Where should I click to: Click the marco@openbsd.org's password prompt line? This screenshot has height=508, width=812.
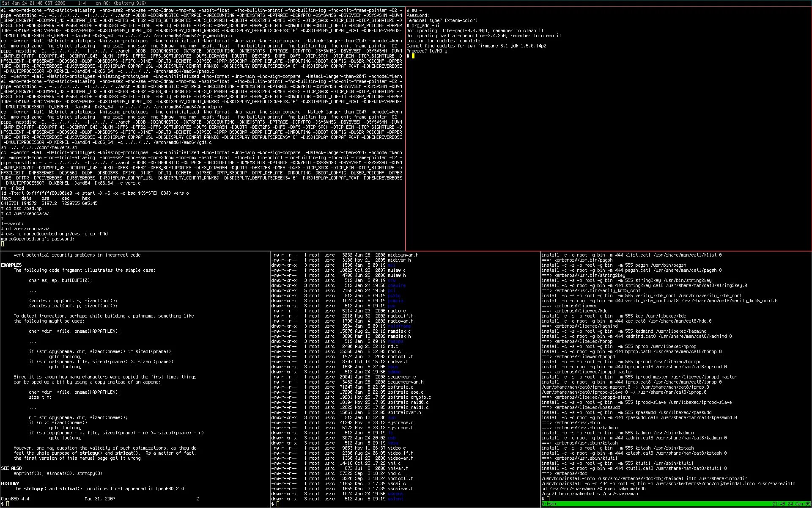[38, 239]
